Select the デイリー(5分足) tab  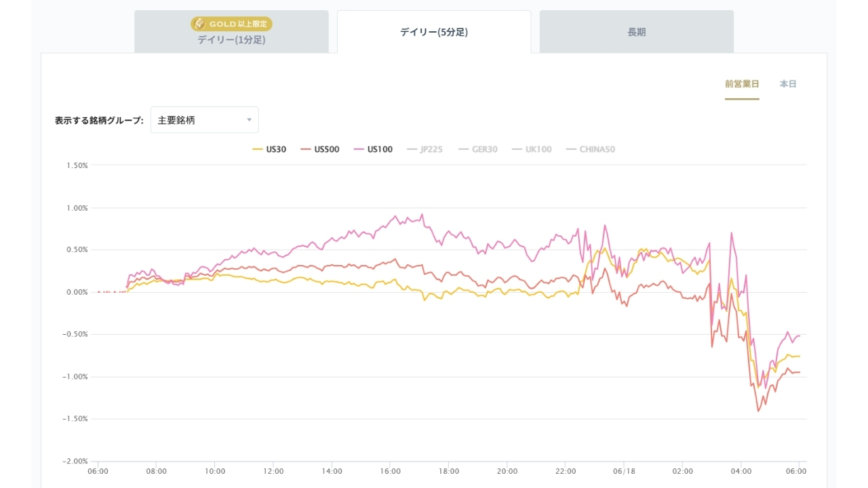click(x=434, y=32)
